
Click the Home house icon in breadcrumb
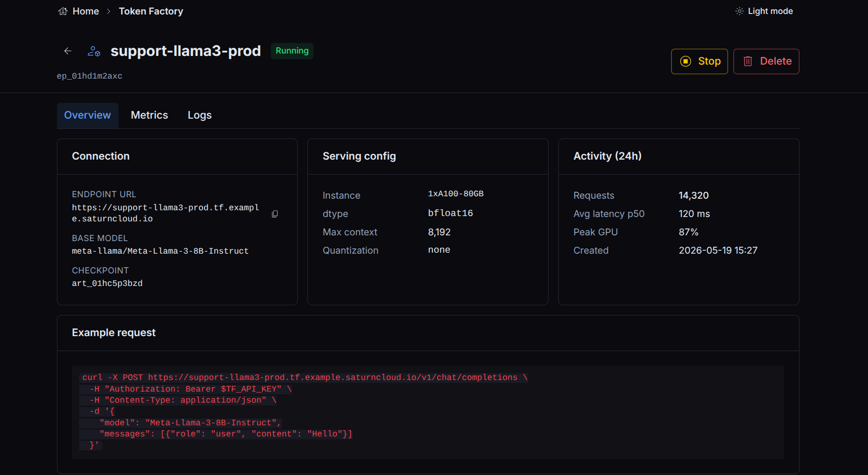click(63, 11)
